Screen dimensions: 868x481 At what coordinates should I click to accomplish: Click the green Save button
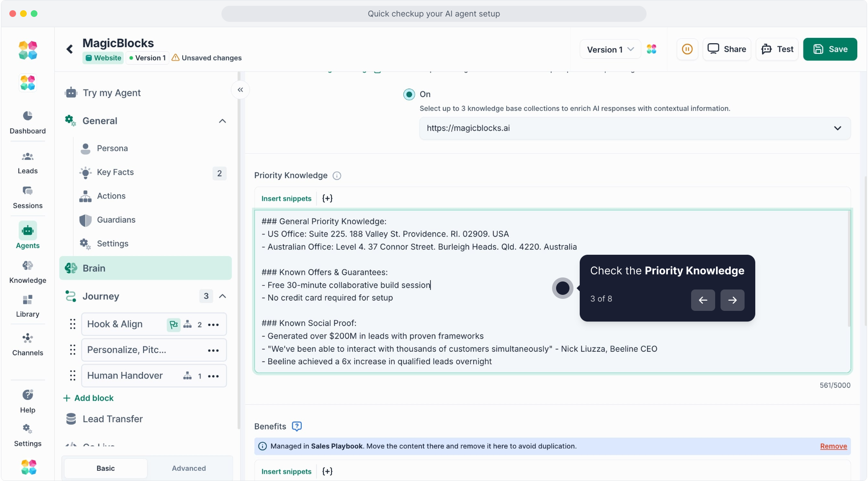pyautogui.click(x=830, y=49)
